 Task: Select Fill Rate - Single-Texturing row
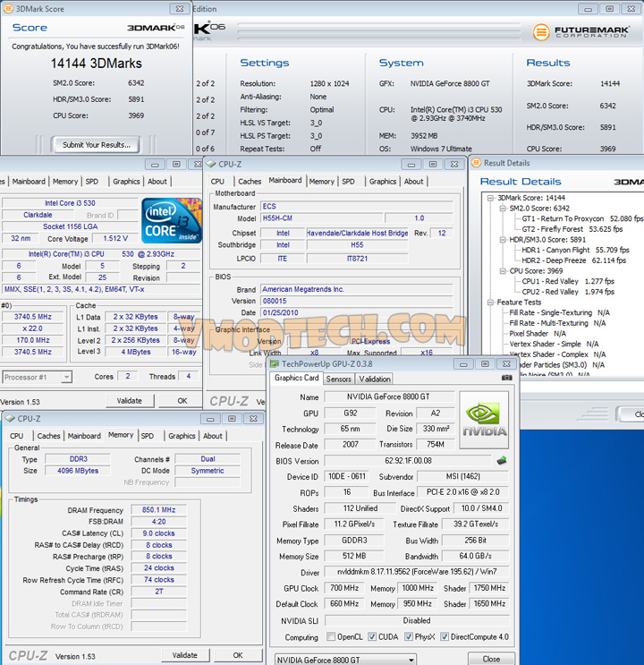tap(559, 313)
